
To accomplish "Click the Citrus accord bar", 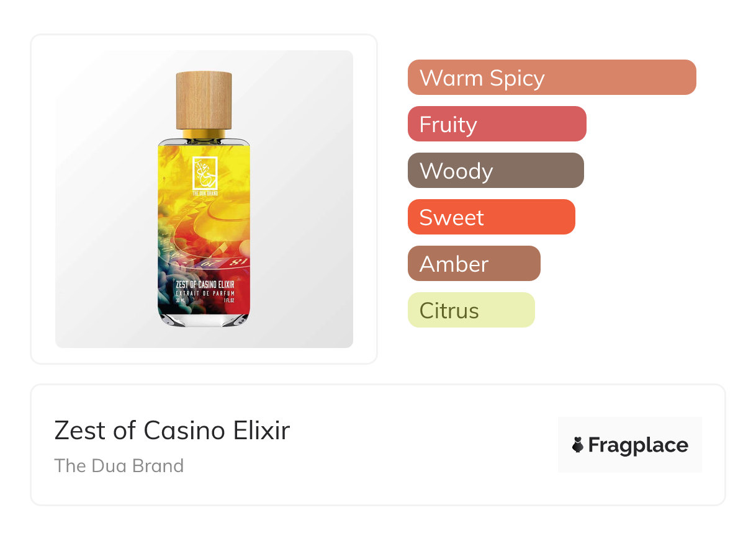I will [x=470, y=310].
